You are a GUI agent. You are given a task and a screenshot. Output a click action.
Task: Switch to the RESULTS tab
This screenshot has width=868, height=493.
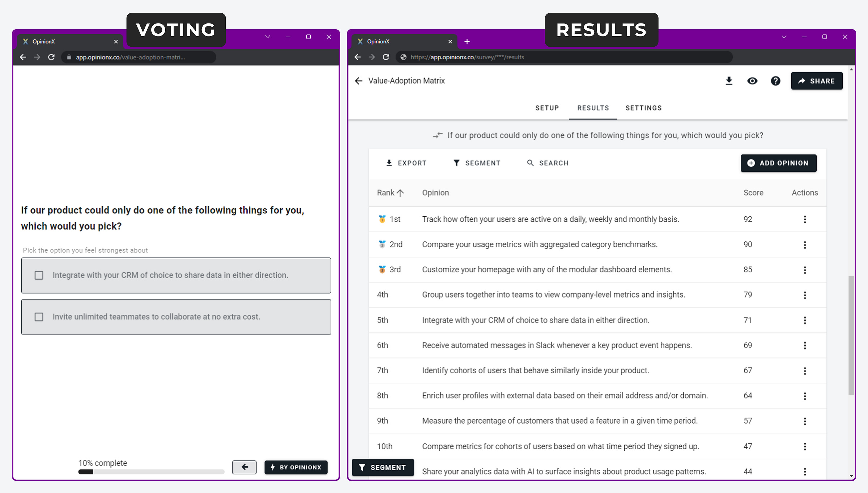(593, 108)
